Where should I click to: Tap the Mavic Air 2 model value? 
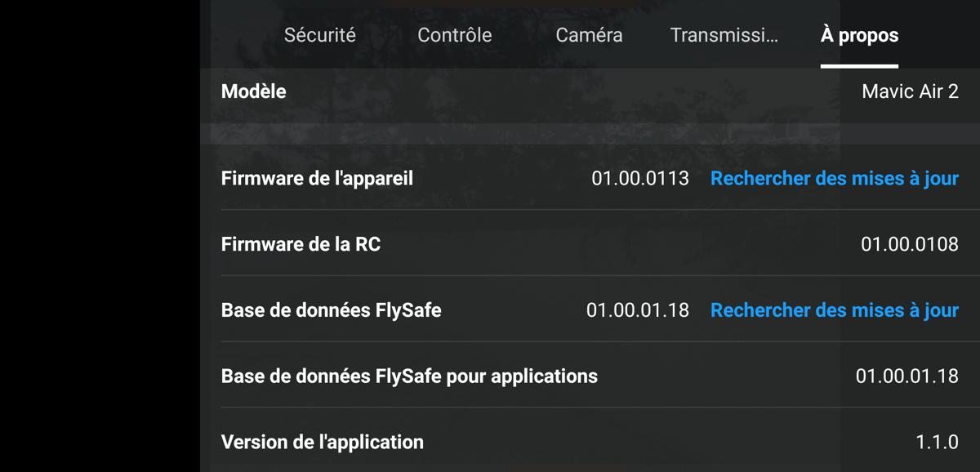(x=910, y=91)
